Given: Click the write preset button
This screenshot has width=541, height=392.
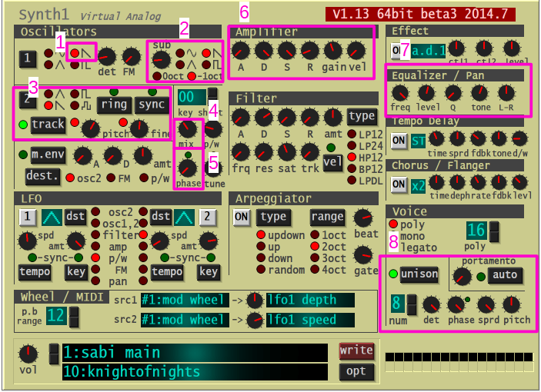Looking at the screenshot, I should click(x=356, y=351).
